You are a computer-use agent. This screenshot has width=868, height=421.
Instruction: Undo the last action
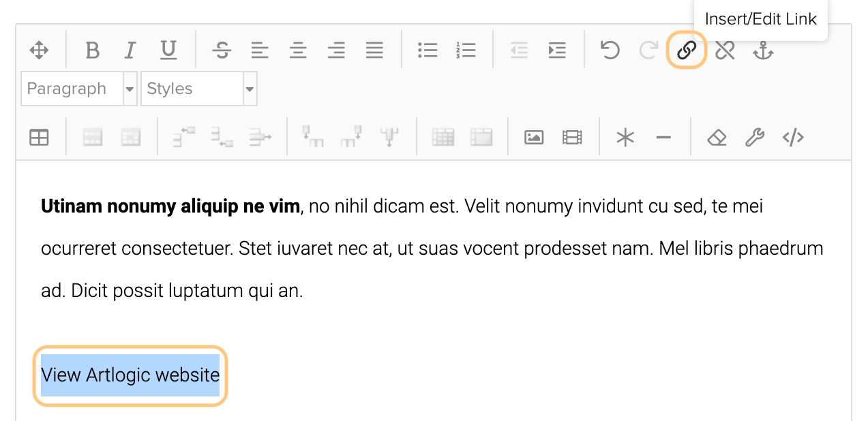[610, 50]
